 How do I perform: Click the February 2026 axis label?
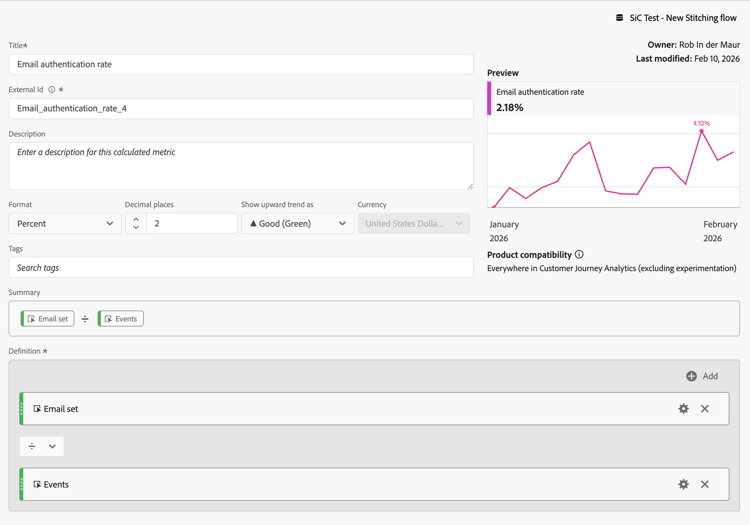click(720, 231)
